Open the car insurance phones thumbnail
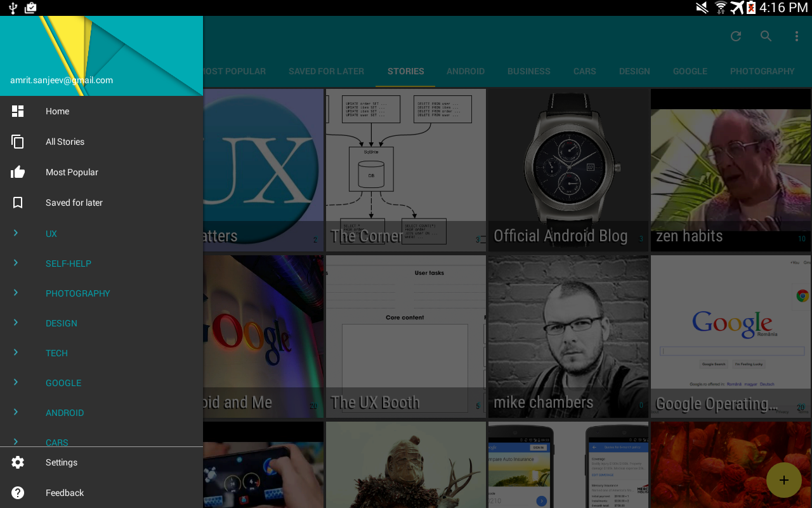Screen dimensions: 812x508 click(x=568, y=465)
